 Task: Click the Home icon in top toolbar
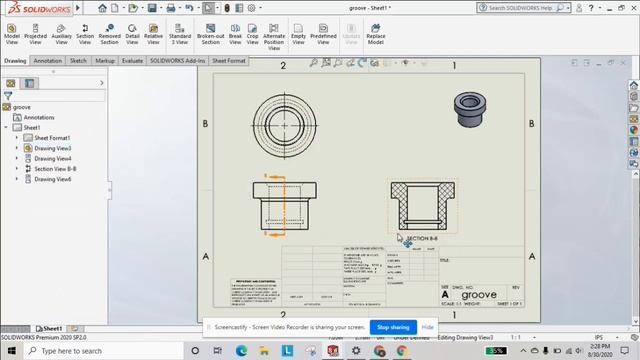(102, 8)
